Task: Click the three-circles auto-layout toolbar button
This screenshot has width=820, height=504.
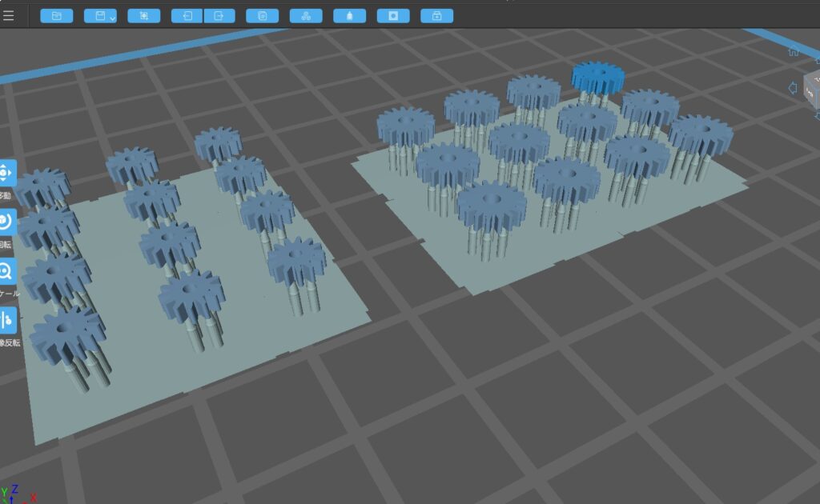Action: click(x=306, y=16)
